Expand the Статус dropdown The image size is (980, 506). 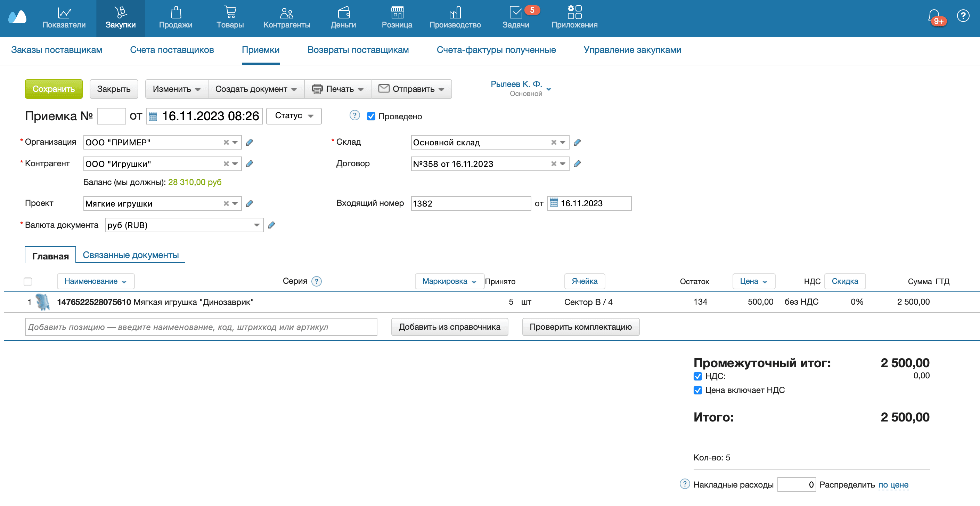point(294,116)
